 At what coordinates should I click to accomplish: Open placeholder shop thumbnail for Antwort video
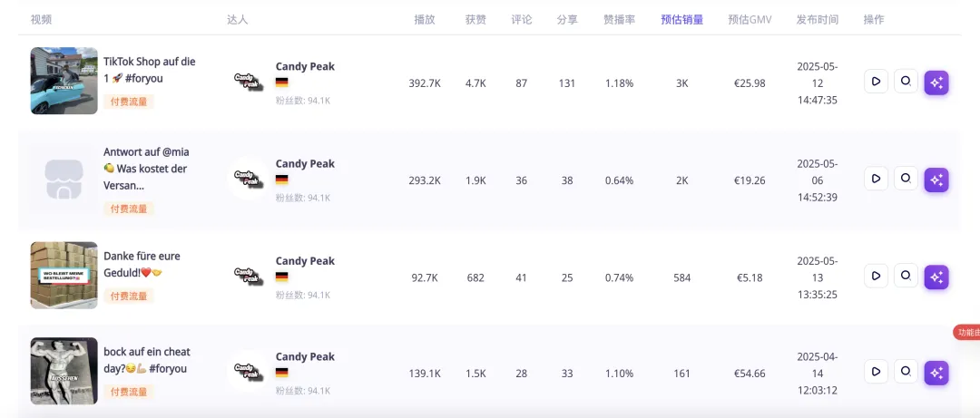pyautogui.click(x=64, y=180)
